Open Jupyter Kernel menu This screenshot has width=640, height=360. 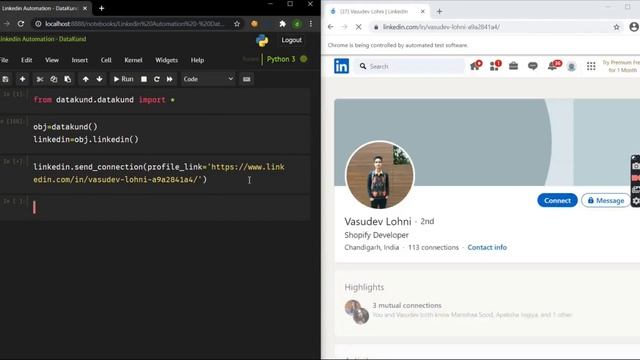133,60
